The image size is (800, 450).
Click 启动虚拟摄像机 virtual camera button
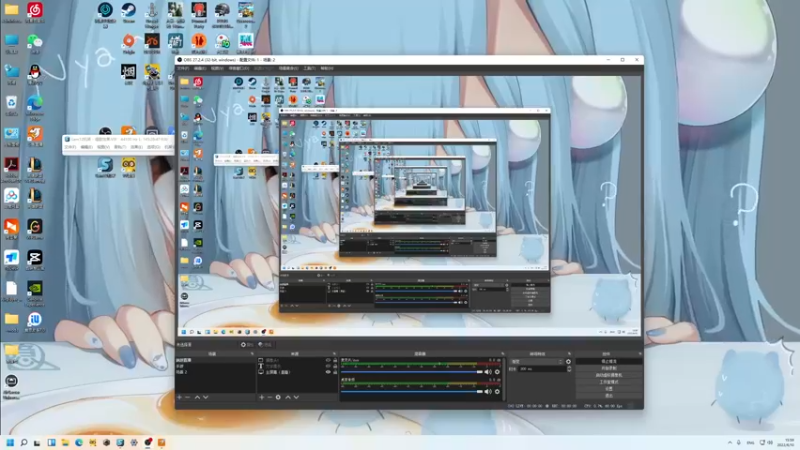[609, 375]
